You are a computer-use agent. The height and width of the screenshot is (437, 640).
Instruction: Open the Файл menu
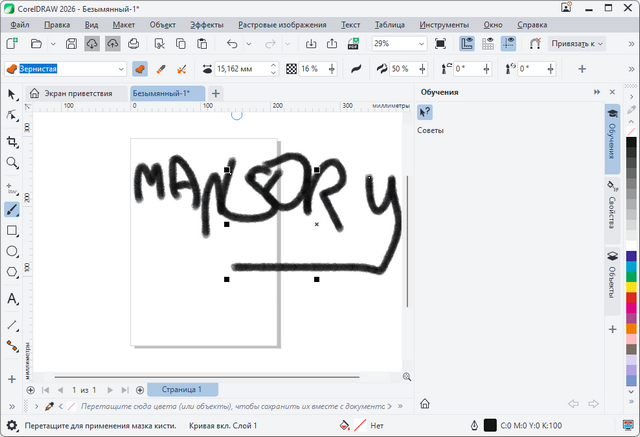pyautogui.click(x=20, y=25)
